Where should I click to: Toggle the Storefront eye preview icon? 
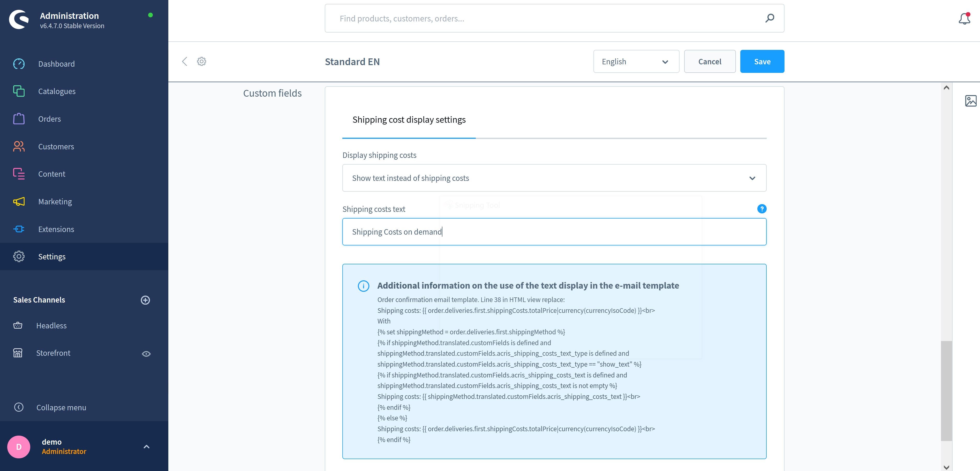pyautogui.click(x=146, y=354)
